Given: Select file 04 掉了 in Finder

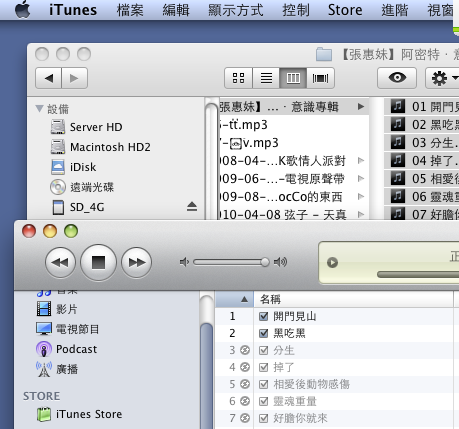Looking at the screenshot, I should pos(422,161).
